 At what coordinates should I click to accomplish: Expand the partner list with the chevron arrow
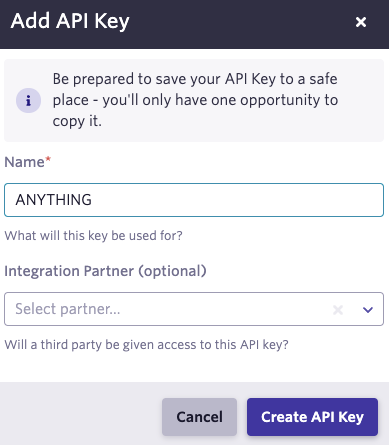pyautogui.click(x=368, y=310)
